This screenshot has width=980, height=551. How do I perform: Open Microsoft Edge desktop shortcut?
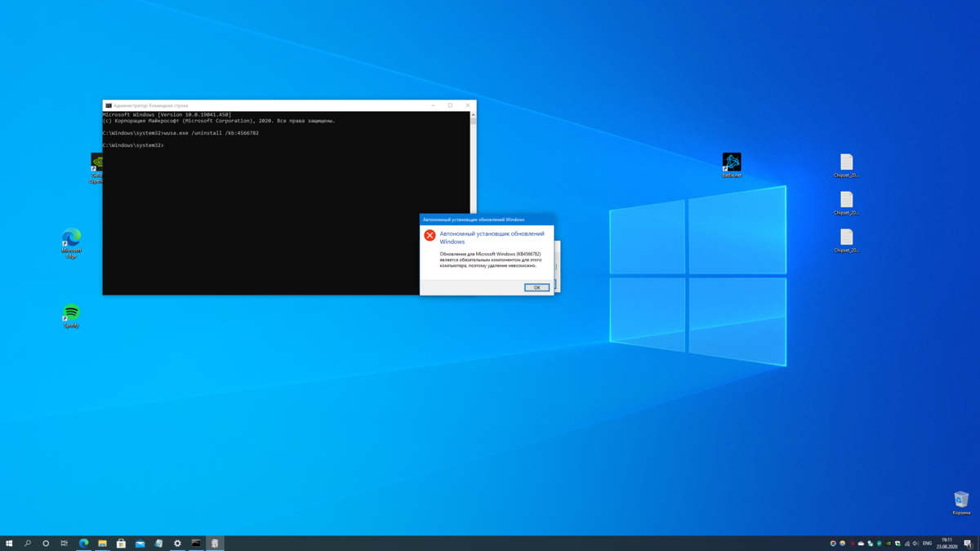tap(71, 238)
